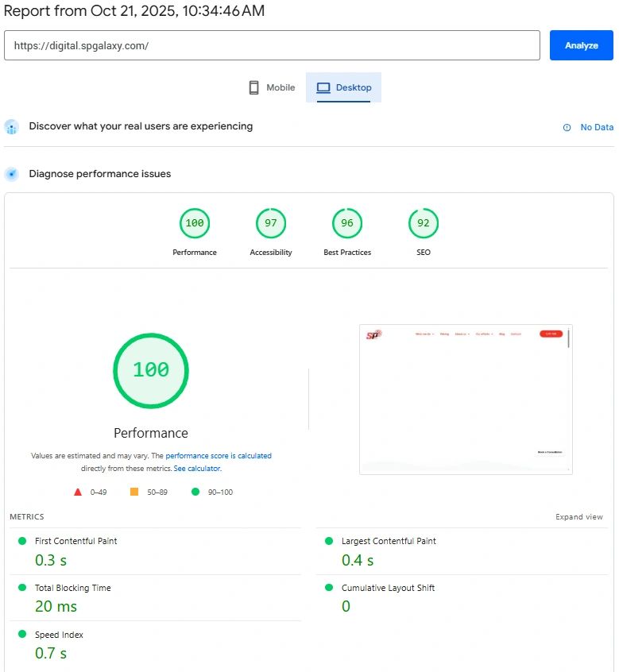Jump to Performance score gauge at top
The width and height of the screenshot is (619, 672).
pyautogui.click(x=195, y=223)
